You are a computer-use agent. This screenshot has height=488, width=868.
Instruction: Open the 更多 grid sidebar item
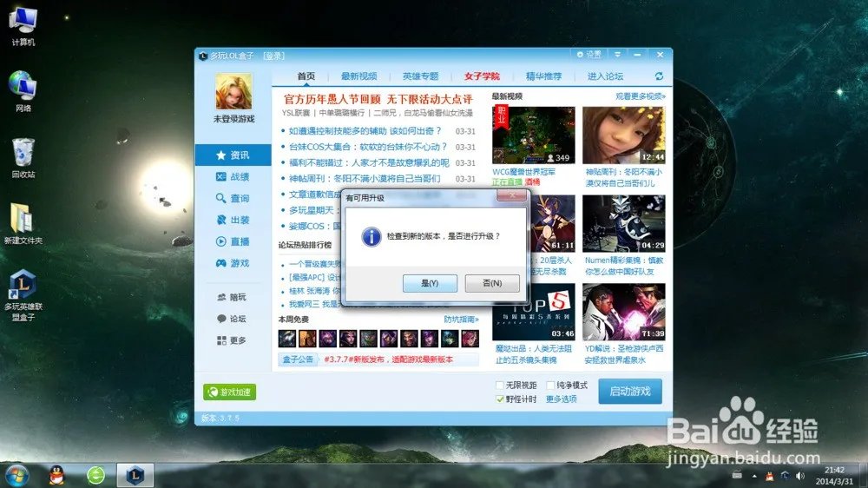(x=232, y=340)
